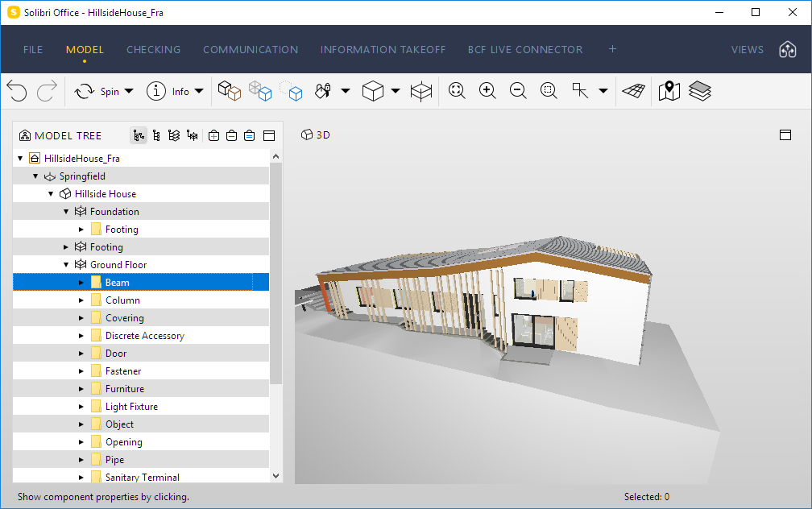The height and width of the screenshot is (509, 812).
Task: Click the Show selected components icon
Action: tap(230, 91)
